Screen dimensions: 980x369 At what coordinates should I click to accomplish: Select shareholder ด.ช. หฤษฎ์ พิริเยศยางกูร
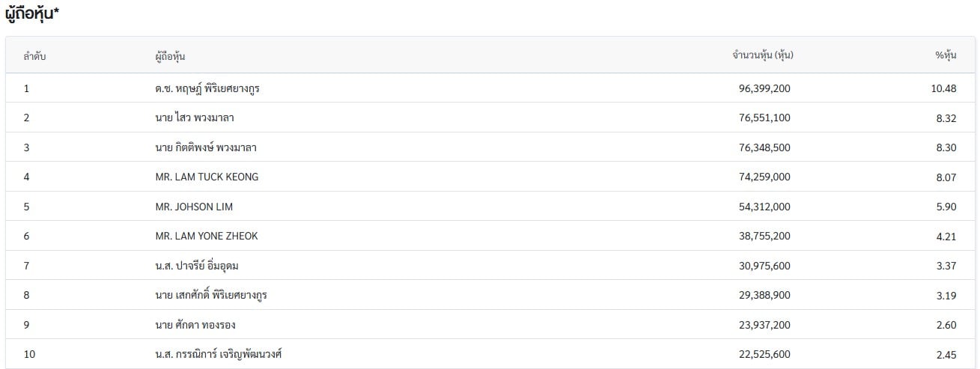coord(207,88)
